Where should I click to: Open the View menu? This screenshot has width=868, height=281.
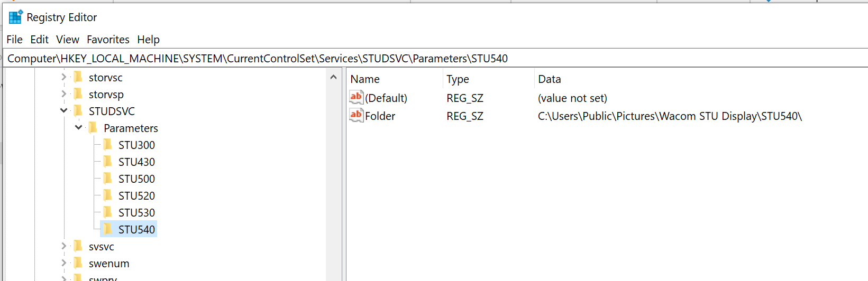[x=68, y=40]
